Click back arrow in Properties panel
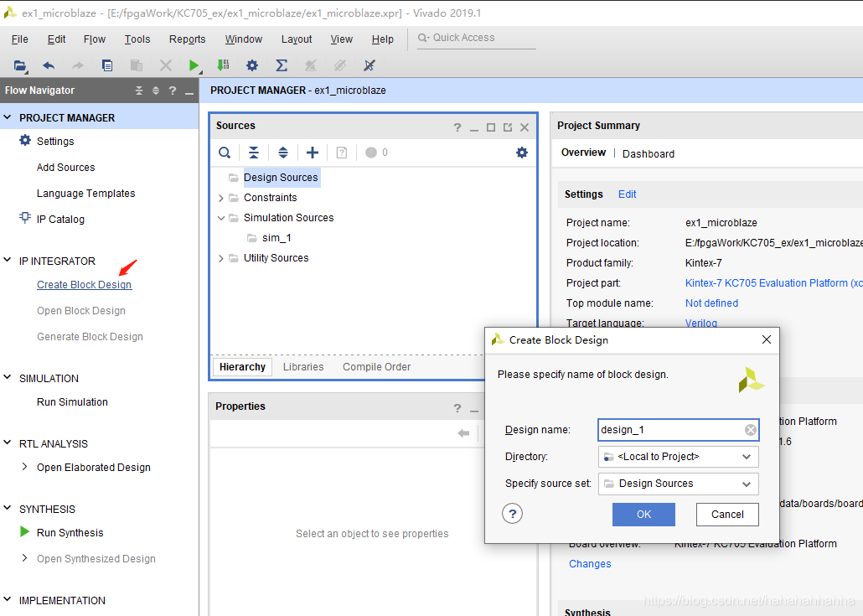 point(463,433)
